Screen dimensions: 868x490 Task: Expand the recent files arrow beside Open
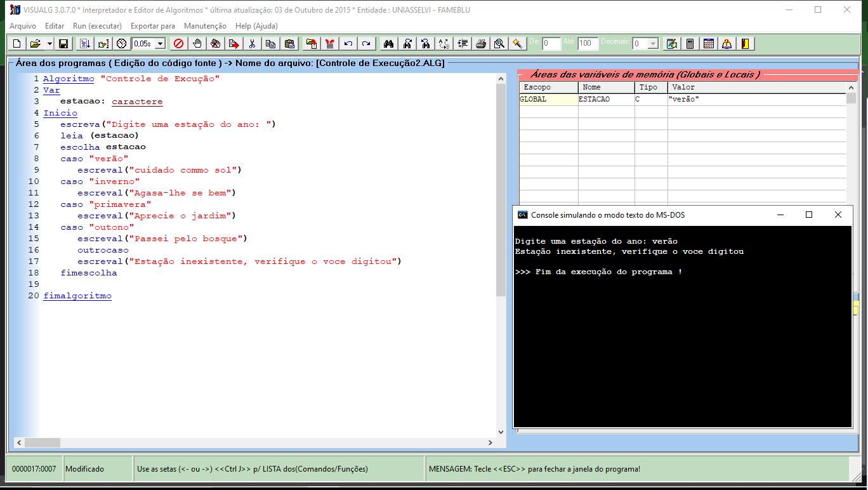pyautogui.click(x=49, y=44)
